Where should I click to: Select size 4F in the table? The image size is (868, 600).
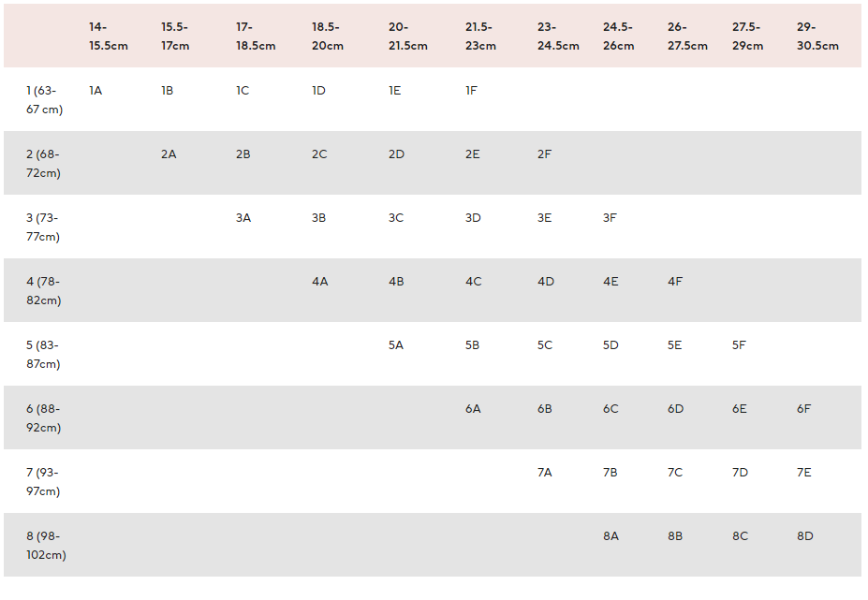click(x=675, y=282)
